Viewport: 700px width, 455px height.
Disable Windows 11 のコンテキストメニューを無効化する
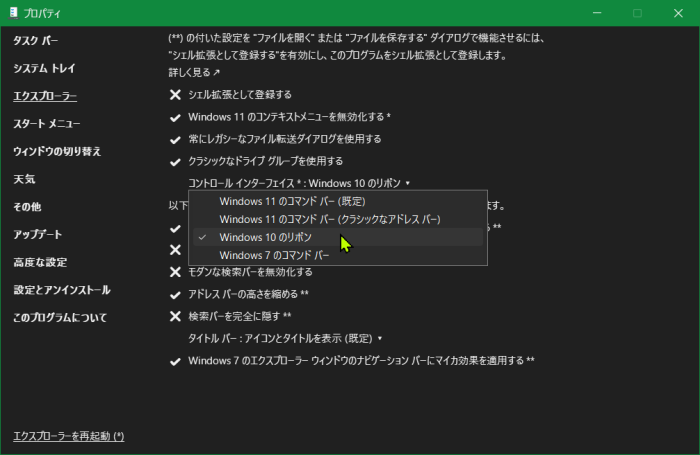point(288,117)
